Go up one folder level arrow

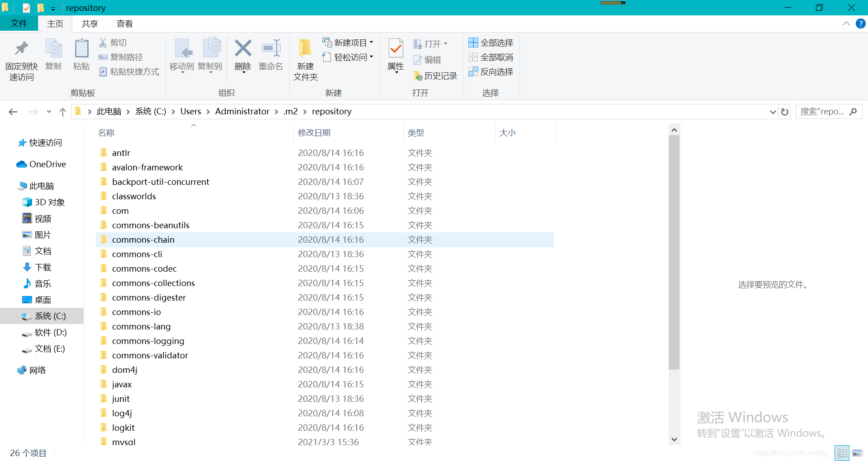pyautogui.click(x=63, y=112)
